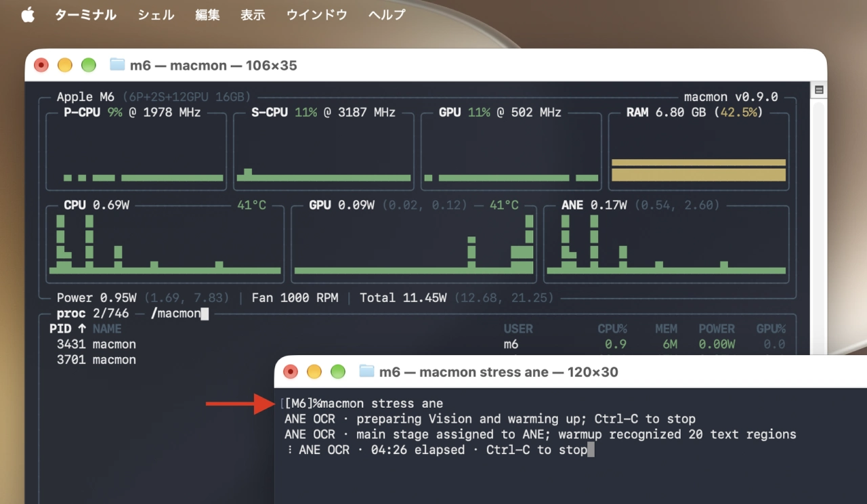The image size is (867, 504).
Task: Click the MEM column header
Action: (x=666, y=329)
